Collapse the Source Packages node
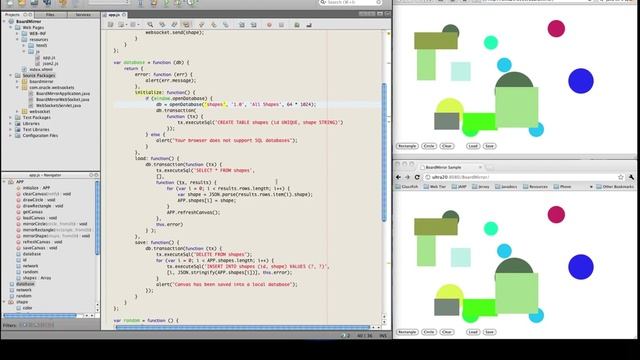 [11, 76]
